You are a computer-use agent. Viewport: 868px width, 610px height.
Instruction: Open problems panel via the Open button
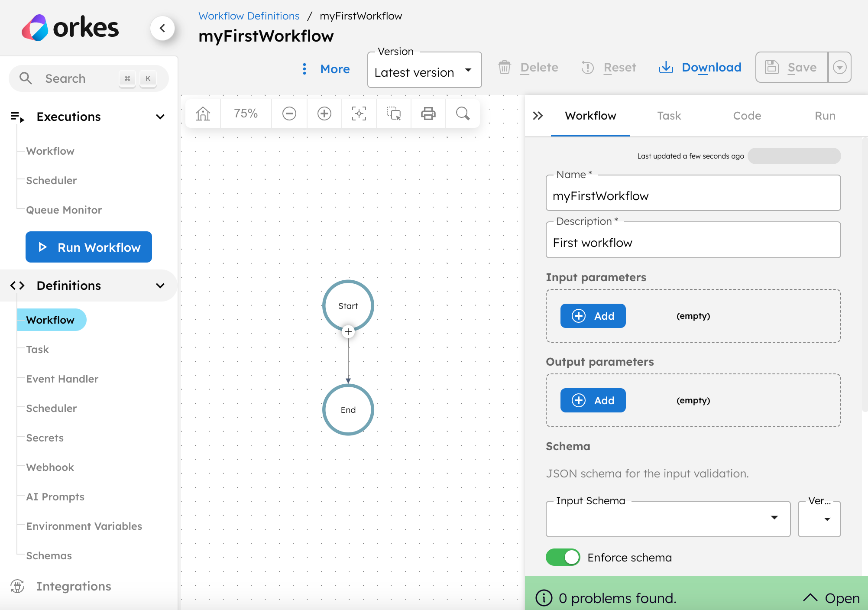826,595
